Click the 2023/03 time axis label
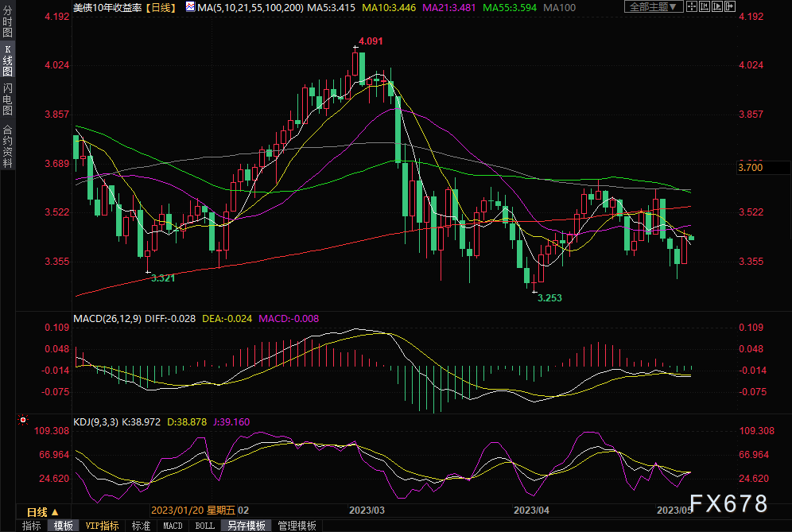792x532 pixels. [x=367, y=511]
